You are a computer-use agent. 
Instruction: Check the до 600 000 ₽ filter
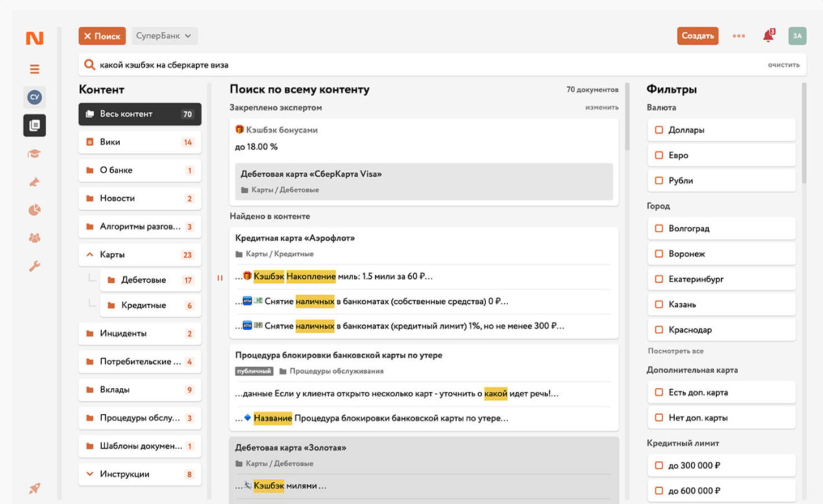point(659,490)
